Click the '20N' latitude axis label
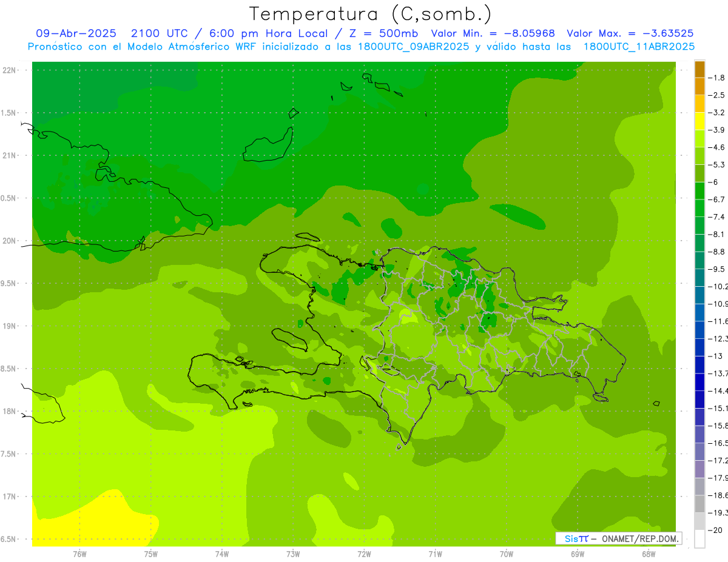 pyautogui.click(x=10, y=241)
